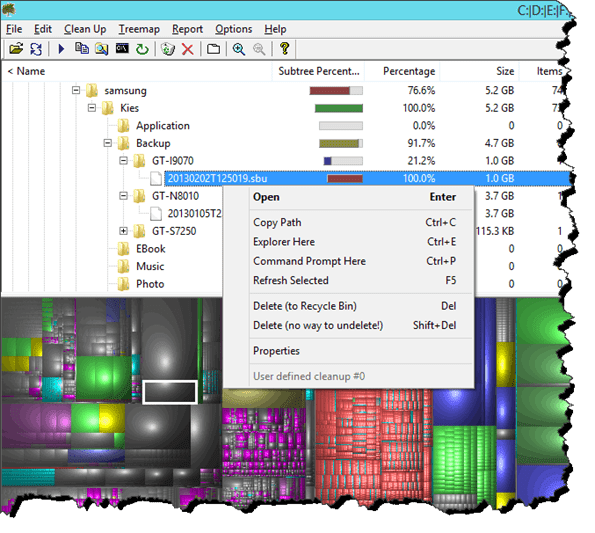Expand the GT-S7250 folder node
The width and height of the screenshot is (595, 533).
pyautogui.click(x=123, y=231)
